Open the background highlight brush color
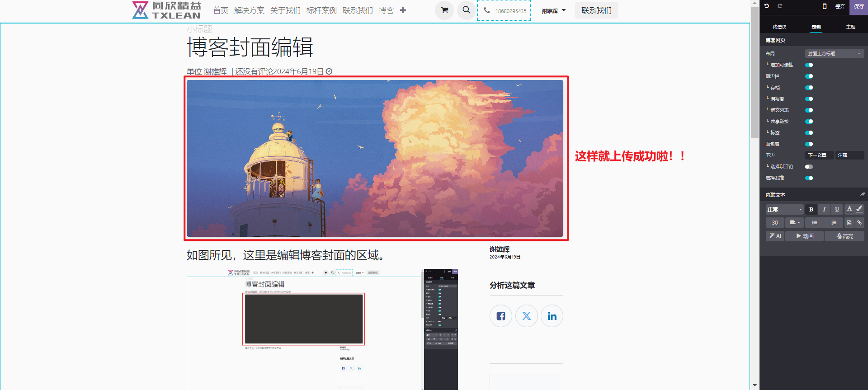 pyautogui.click(x=859, y=209)
